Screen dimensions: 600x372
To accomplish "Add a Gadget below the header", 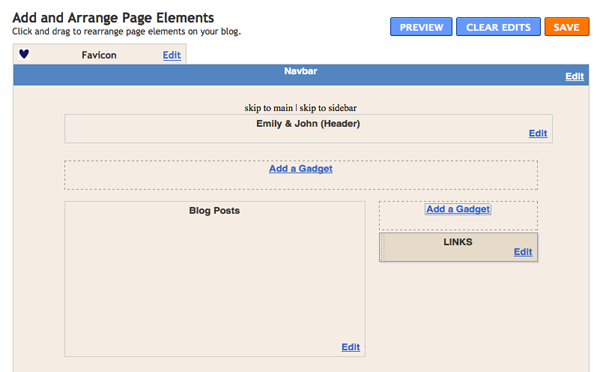I will click(x=301, y=169).
